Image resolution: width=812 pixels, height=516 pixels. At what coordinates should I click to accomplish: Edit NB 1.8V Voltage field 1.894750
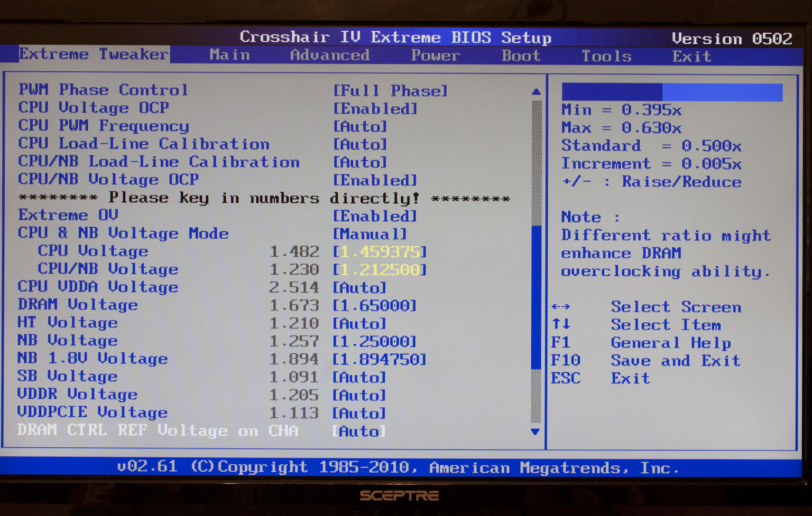click(380, 360)
